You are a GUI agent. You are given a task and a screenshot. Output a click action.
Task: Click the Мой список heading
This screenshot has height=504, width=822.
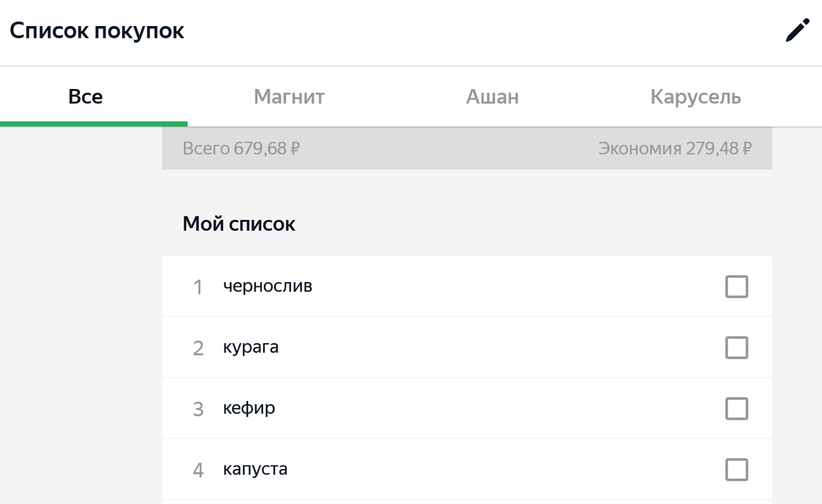(239, 223)
